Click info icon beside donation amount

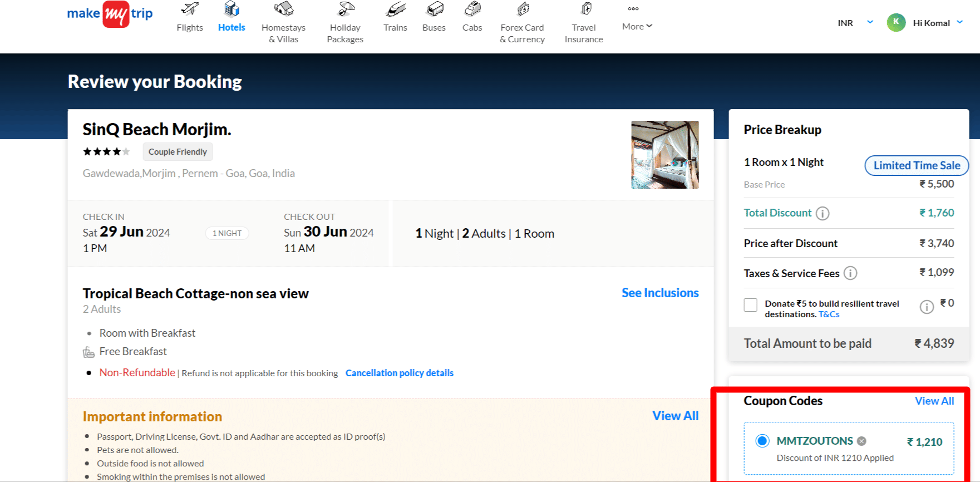(x=927, y=307)
